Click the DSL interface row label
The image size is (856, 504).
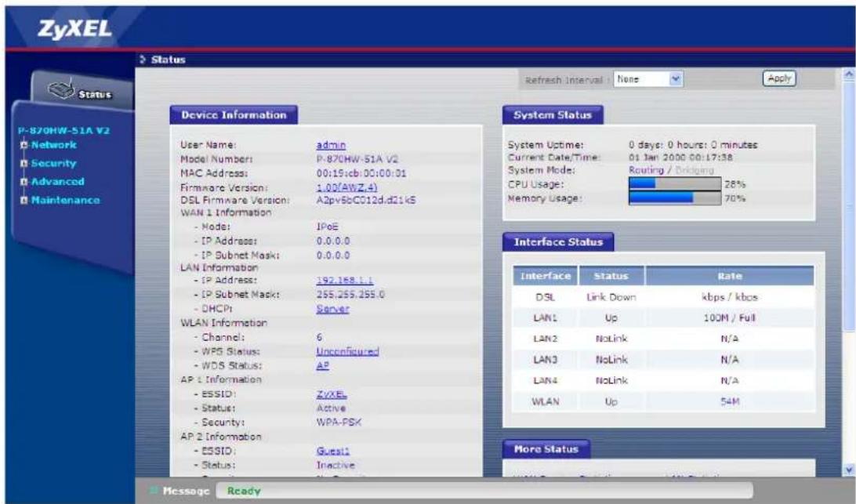(x=546, y=298)
